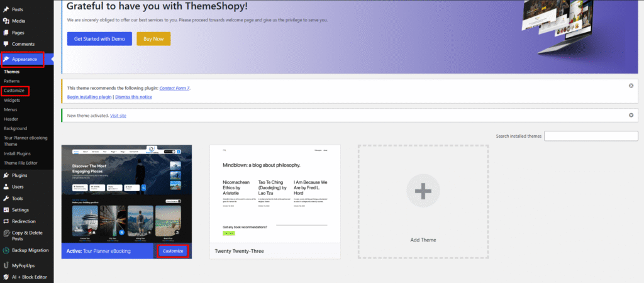Click the Appearance paintbrush icon
The height and width of the screenshot is (283, 644).
pyautogui.click(x=6, y=60)
